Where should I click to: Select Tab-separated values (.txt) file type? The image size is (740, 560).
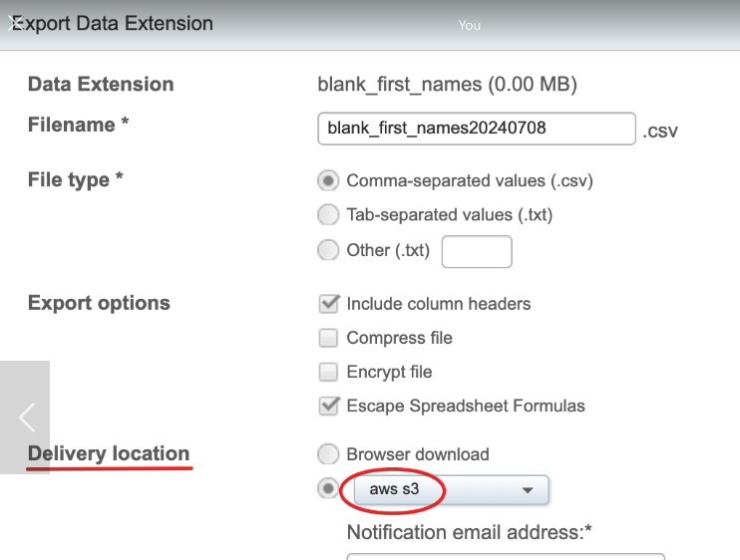click(328, 214)
